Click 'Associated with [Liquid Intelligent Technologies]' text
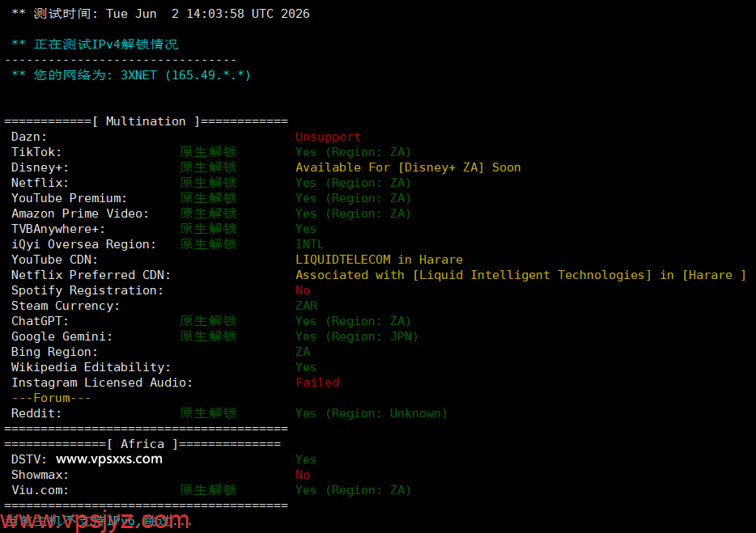Viewport: 756px width, 533px height. coord(474,275)
